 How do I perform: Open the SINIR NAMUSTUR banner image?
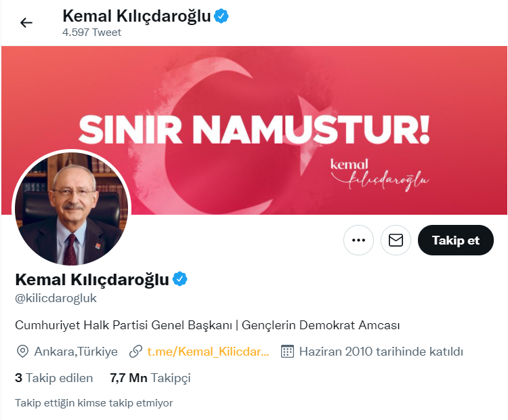254,130
